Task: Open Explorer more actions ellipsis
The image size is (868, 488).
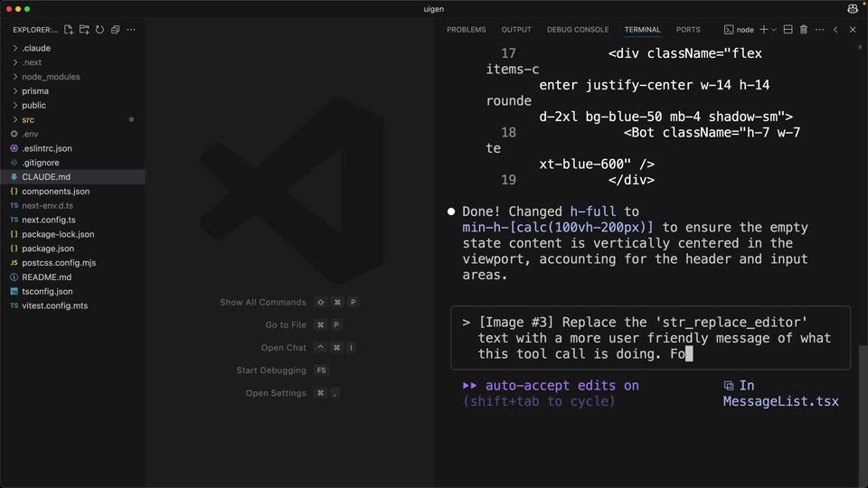Action: (130, 30)
